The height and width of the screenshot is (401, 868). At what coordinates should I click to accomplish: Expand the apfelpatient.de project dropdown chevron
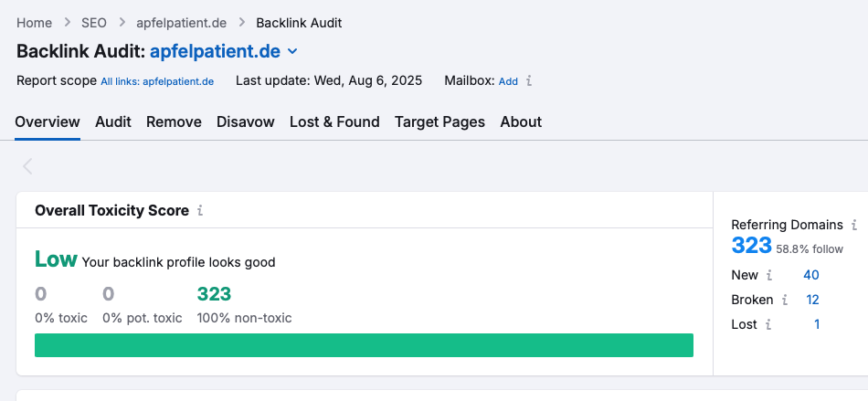point(292,51)
